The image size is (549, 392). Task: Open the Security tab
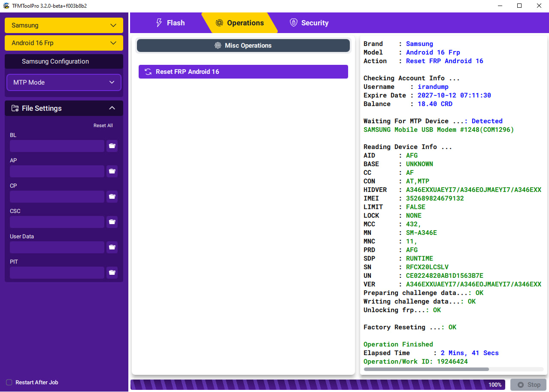coord(309,23)
